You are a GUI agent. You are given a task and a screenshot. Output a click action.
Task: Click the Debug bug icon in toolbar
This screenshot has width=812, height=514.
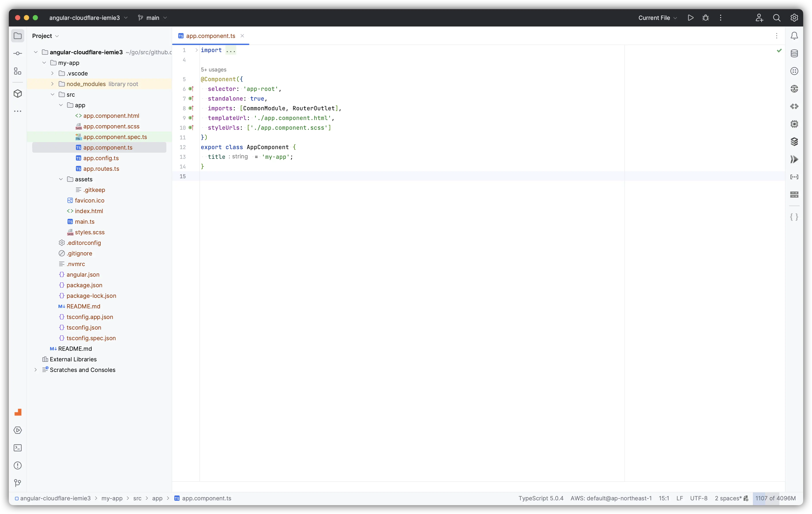point(705,18)
